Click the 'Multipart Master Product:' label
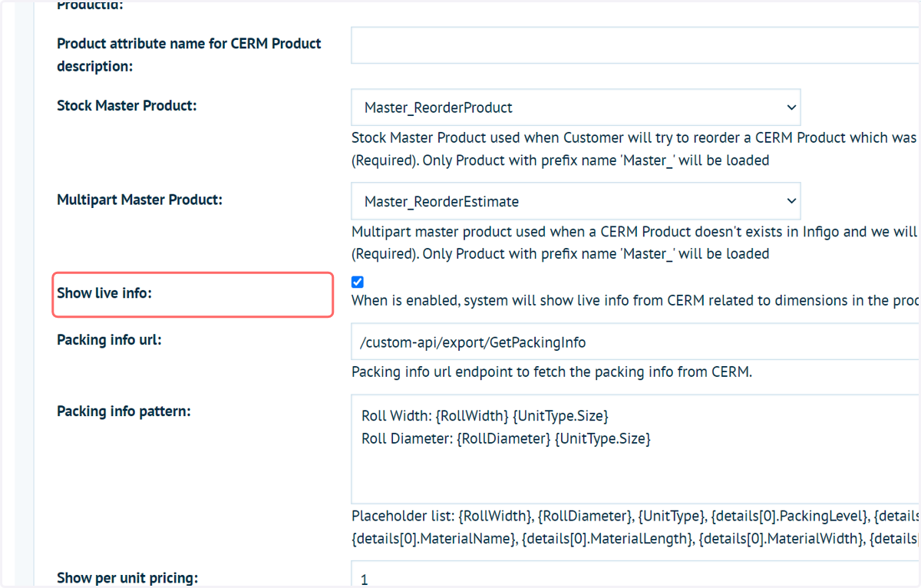921x588 pixels. click(x=140, y=200)
